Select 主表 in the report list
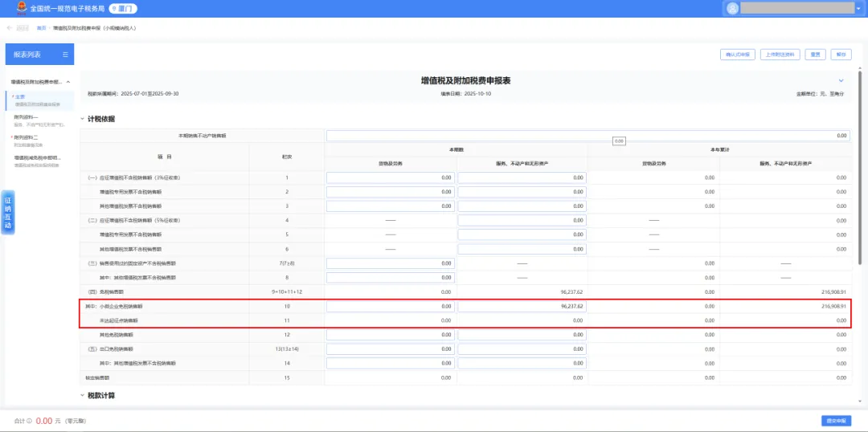Image resolution: width=868 pixels, height=432 pixels. [21, 97]
